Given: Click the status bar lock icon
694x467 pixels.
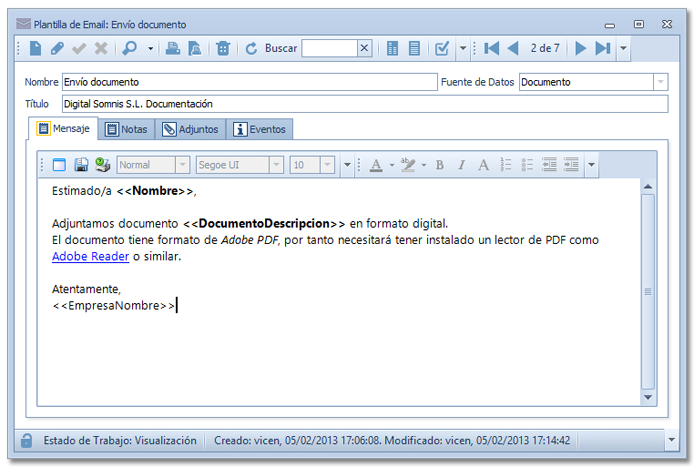Looking at the screenshot, I should pyautogui.click(x=27, y=440).
